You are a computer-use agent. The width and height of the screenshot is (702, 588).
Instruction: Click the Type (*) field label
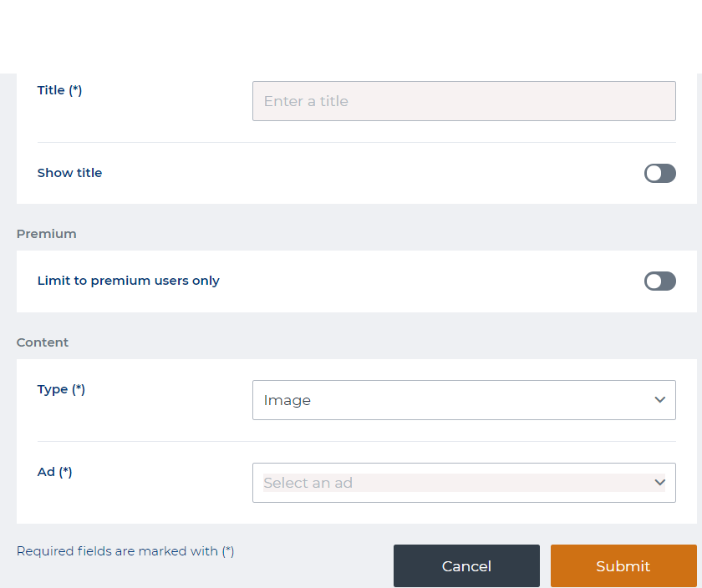[x=61, y=389]
